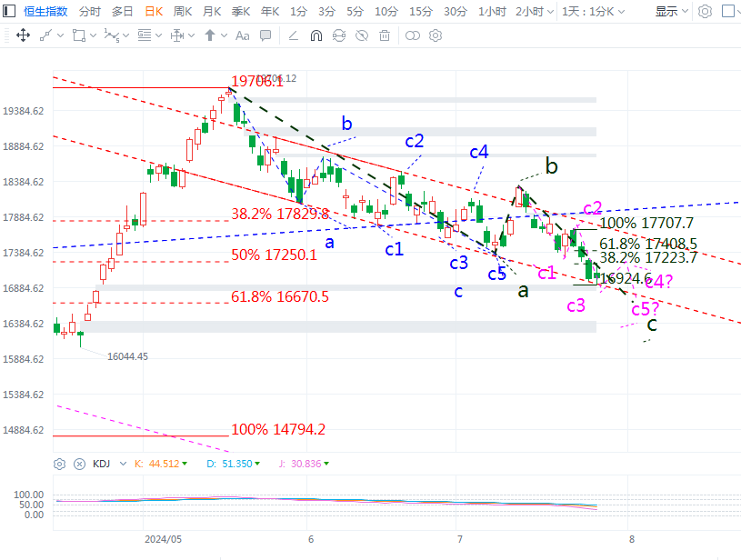Open the 1天:1分K dropdown
Viewport: 741px width, 560px height.
pos(593,11)
